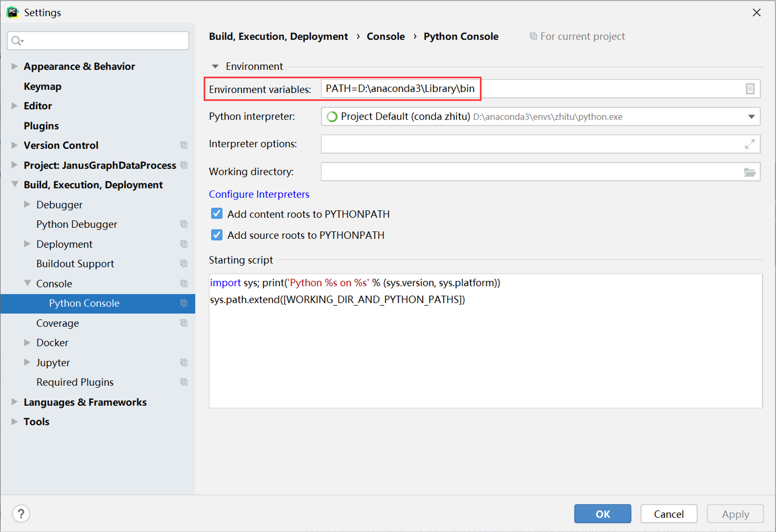This screenshot has height=532, width=776.
Task: Collapse the Environment section
Action: coord(215,66)
